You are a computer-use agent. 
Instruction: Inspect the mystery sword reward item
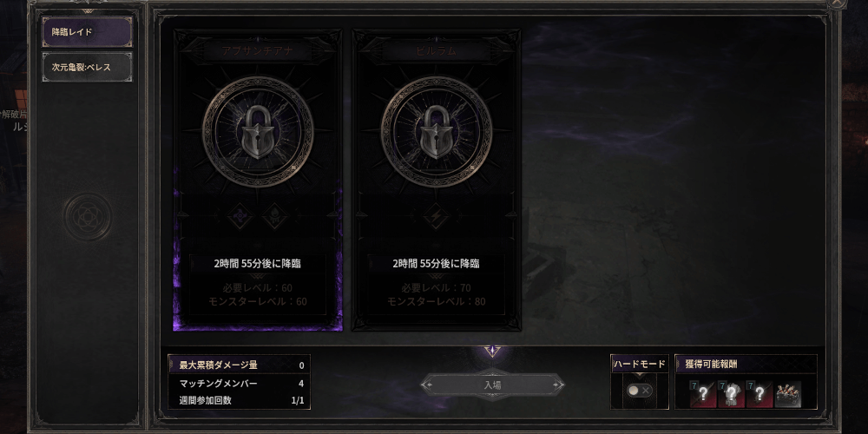[x=702, y=393]
